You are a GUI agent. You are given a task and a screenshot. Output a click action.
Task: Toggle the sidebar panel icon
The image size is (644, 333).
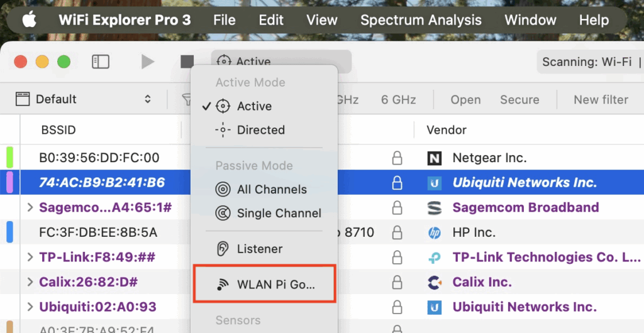[x=100, y=62]
